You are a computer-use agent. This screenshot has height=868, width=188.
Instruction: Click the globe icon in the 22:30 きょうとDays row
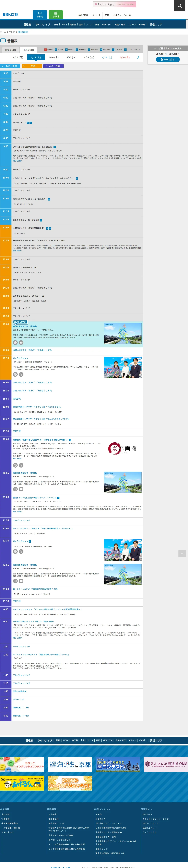15,552
